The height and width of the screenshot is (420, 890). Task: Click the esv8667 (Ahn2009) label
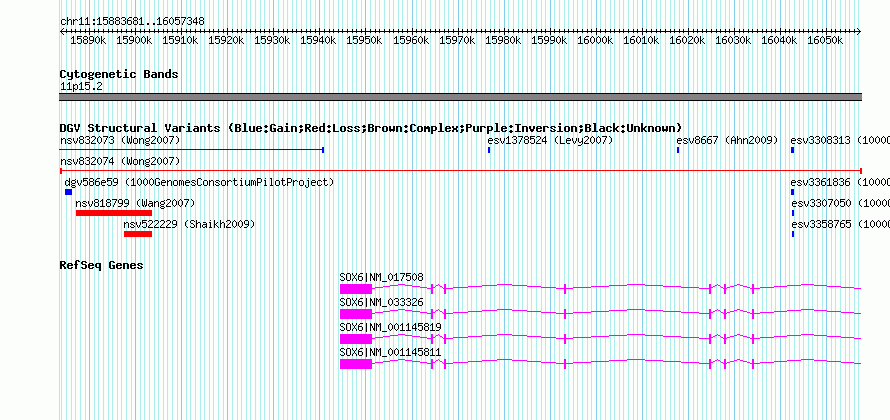pos(727,140)
